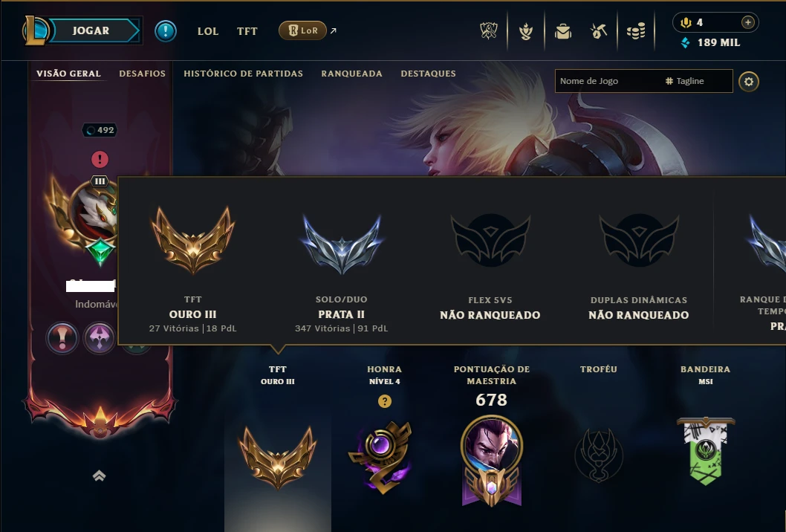786x532 pixels.
Task: Open the profile emblem icon in top bar
Action: point(526,32)
